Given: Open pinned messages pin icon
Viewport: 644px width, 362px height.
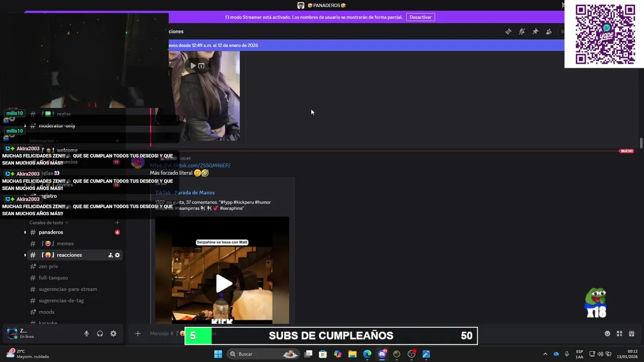Looking at the screenshot, I should pos(535,31).
